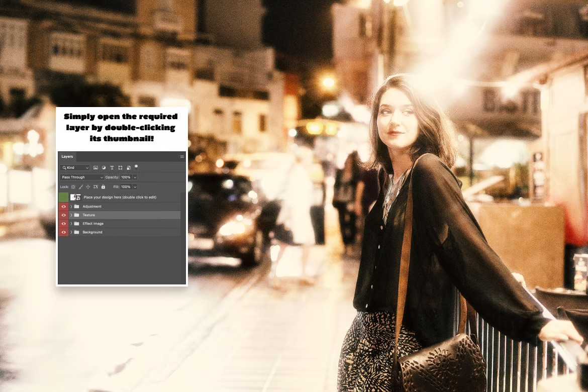Screen dimensions: 588x392
Task: Filter for smart objects in Layers panel
Action: [128, 167]
